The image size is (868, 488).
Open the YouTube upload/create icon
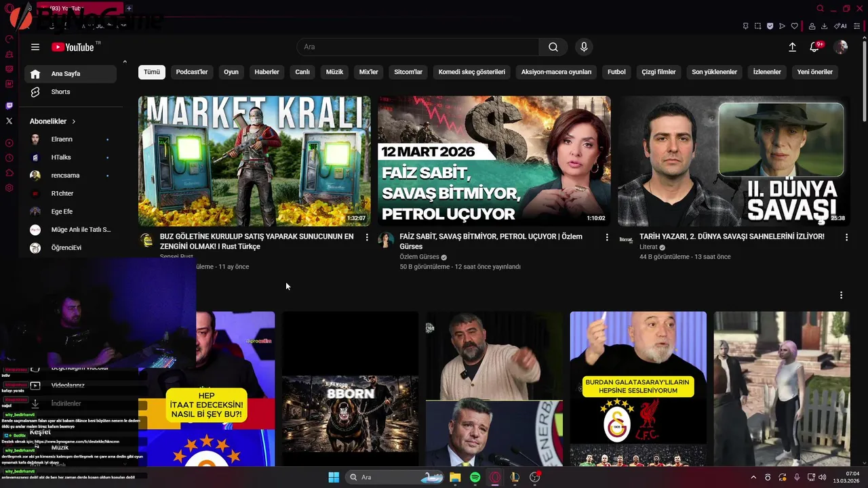792,47
